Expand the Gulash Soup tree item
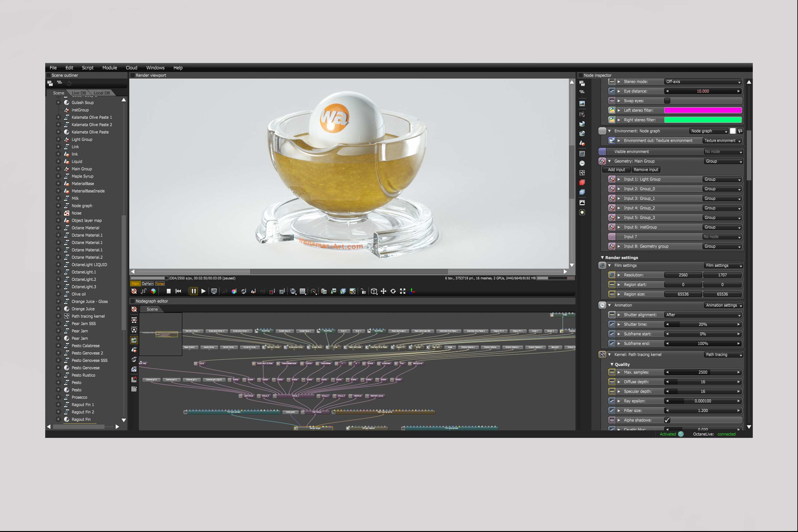Image resolution: width=798 pixels, height=532 pixels. pyautogui.click(x=58, y=103)
